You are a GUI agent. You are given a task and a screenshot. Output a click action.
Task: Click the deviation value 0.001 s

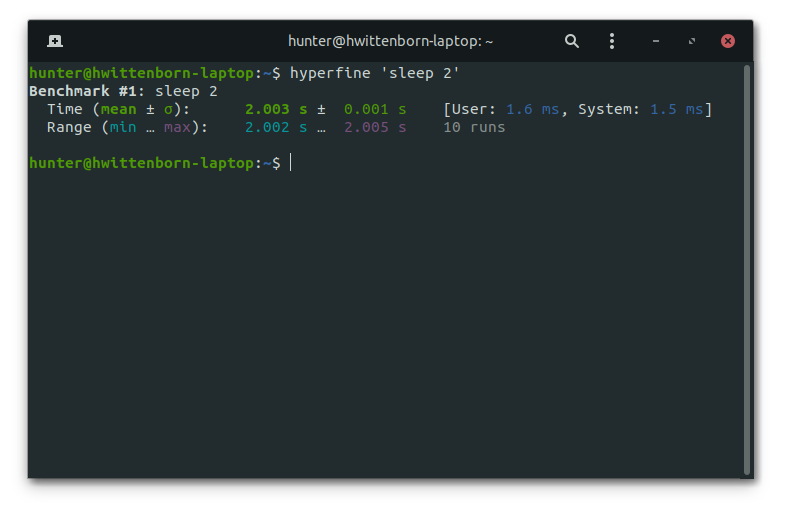[375, 109]
